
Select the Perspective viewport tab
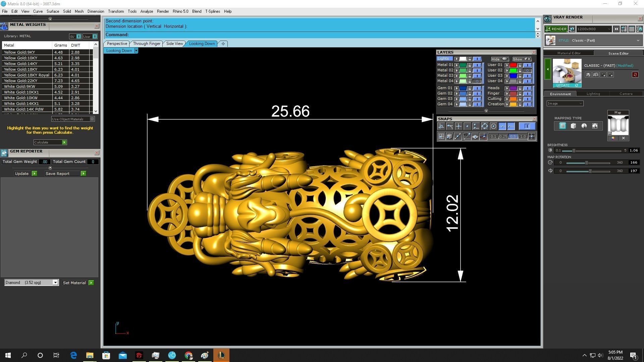[117, 44]
